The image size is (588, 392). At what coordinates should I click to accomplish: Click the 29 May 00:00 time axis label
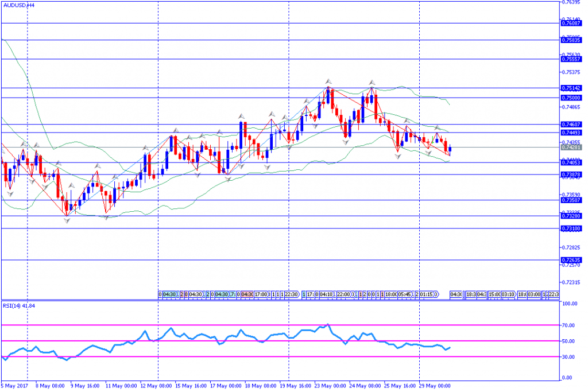tap(435, 386)
